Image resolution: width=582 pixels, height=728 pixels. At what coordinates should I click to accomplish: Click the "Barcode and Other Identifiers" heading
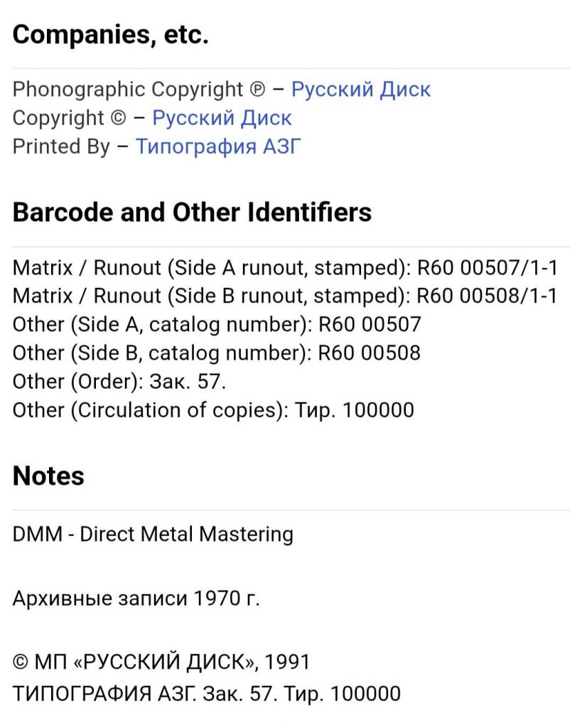(192, 213)
